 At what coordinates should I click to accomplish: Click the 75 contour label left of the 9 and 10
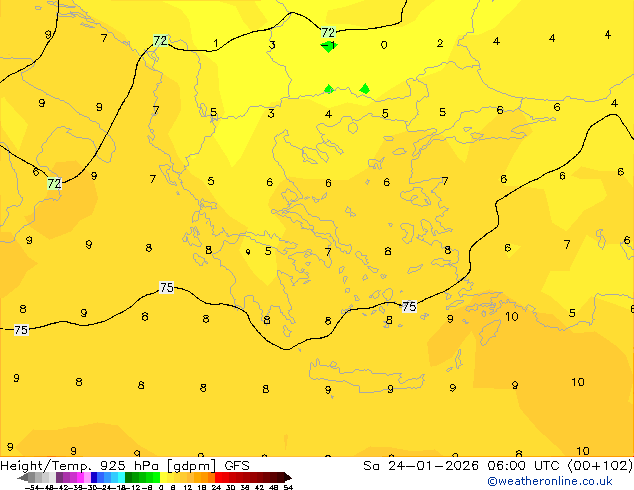pyautogui.click(x=409, y=306)
